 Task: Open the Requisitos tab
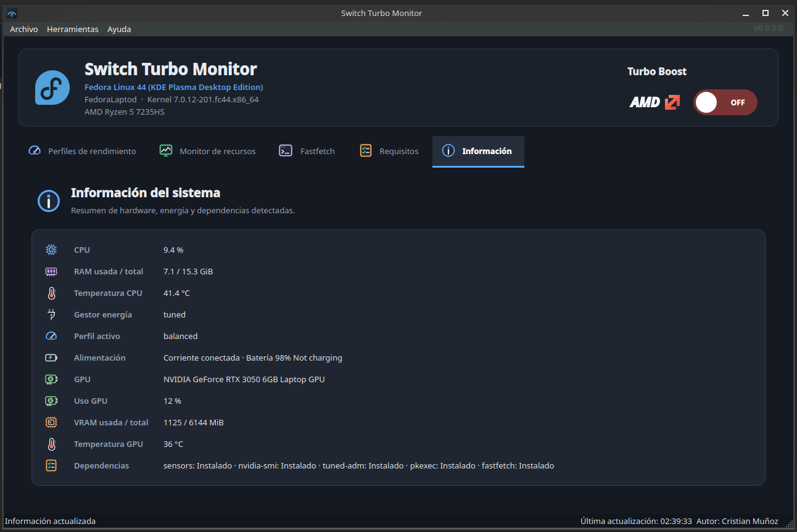389,151
